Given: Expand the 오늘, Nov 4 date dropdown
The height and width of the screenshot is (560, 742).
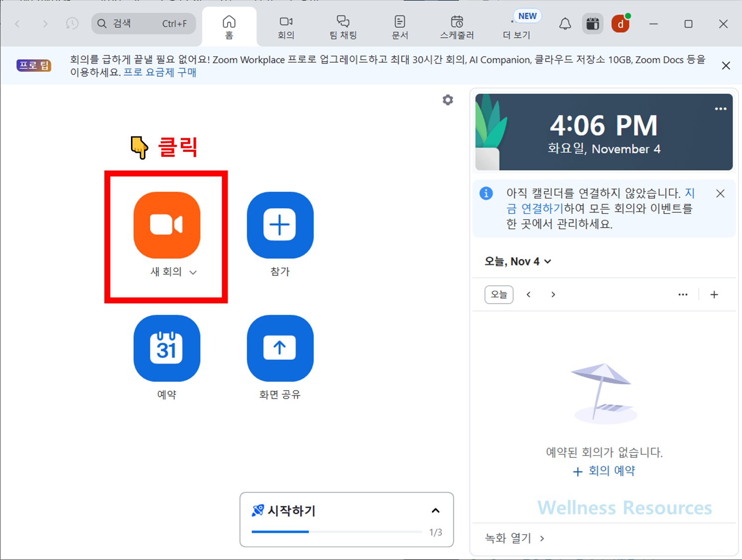Looking at the screenshot, I should pos(518,261).
